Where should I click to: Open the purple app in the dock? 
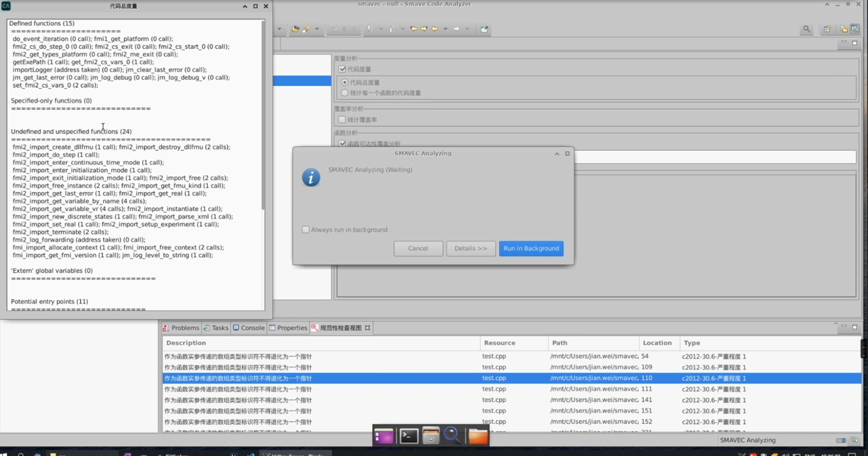384,436
